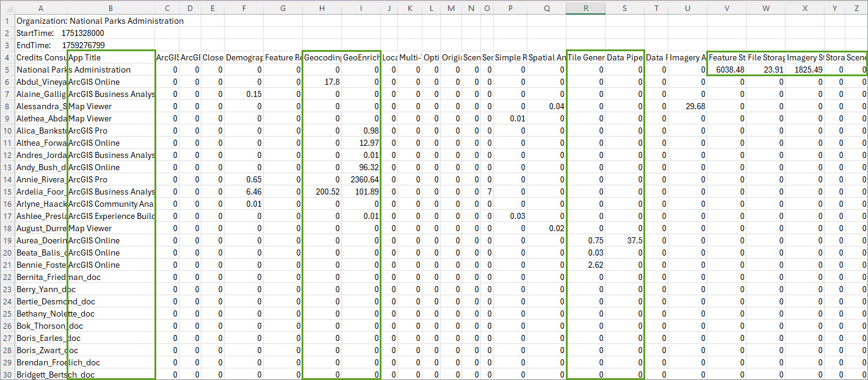Click the Tile Gener cell with value 0.75
The image size is (868, 380).
[585, 240]
